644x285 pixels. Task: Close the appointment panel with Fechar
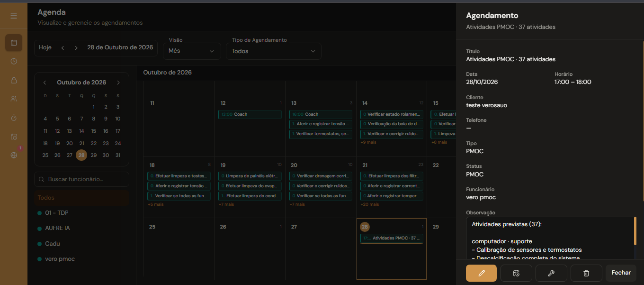coord(621,273)
